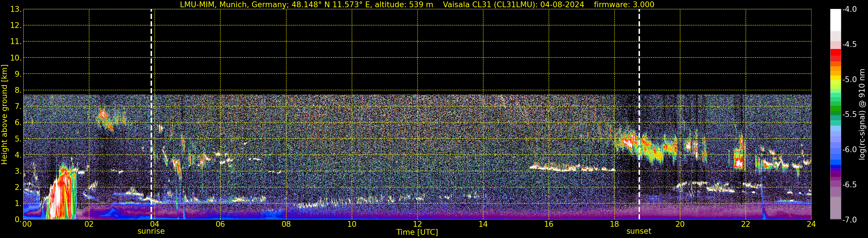The width and height of the screenshot is (868, 238).
Task: Click the 'Height above ground [km]' axis title
Action: 4,115
